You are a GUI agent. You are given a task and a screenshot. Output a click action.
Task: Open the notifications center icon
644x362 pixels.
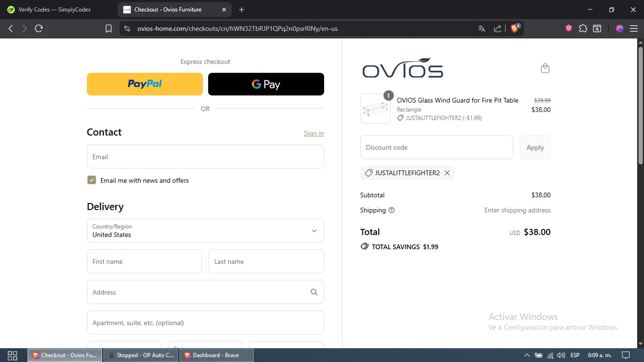point(626,355)
